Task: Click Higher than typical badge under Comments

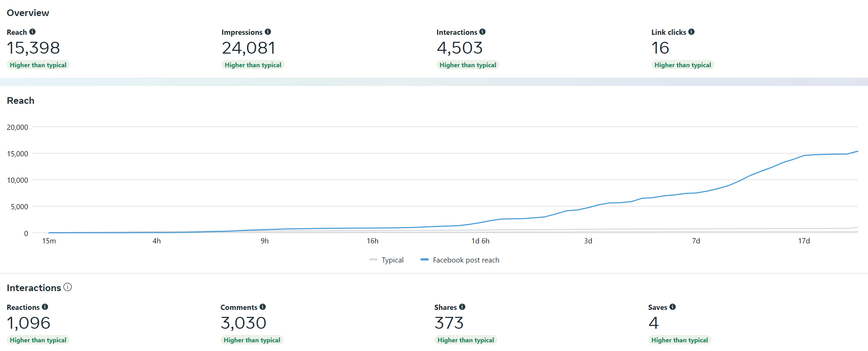Action: (252, 340)
